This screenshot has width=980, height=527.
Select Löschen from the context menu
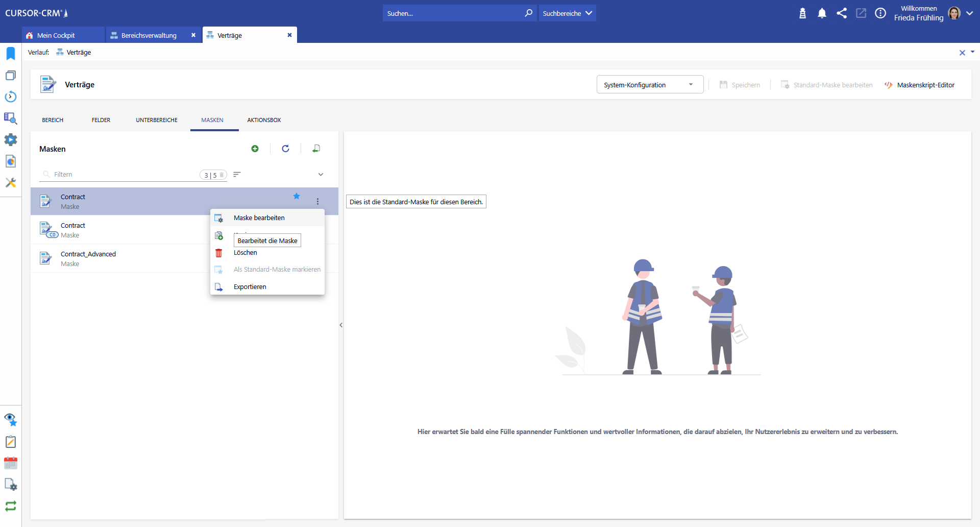click(x=246, y=253)
